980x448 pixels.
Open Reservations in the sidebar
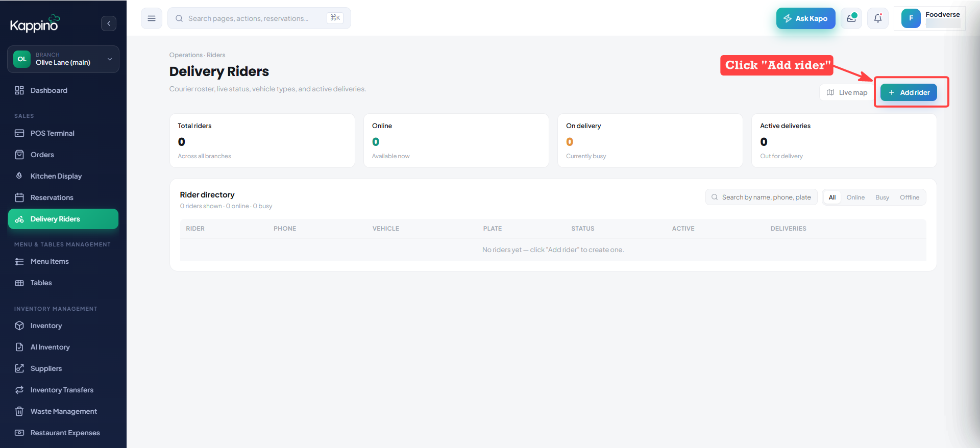click(x=63, y=197)
